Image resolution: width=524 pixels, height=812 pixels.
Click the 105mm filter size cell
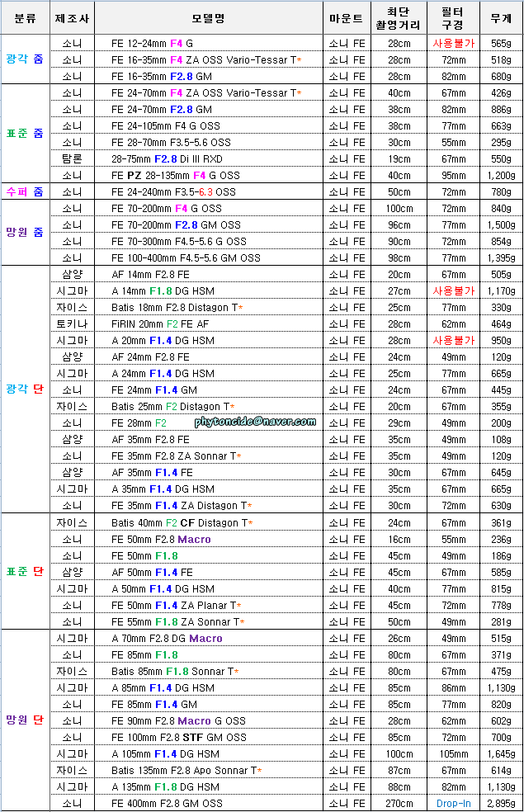click(x=454, y=754)
